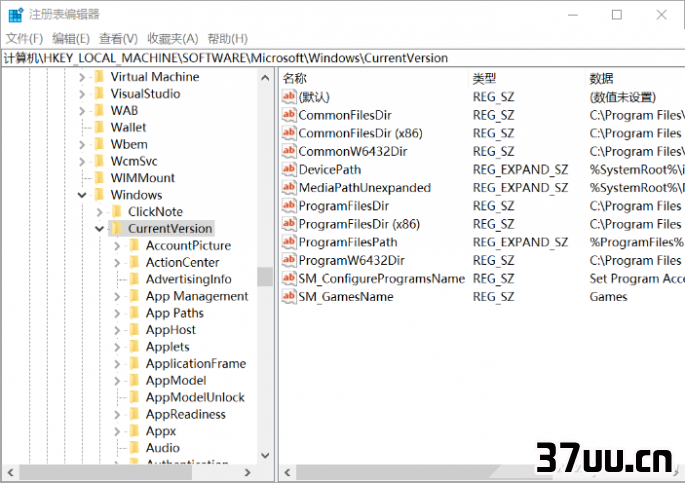Viewport: 685px width, 483px height.
Task: Expand the WAB key
Action: tap(82, 111)
